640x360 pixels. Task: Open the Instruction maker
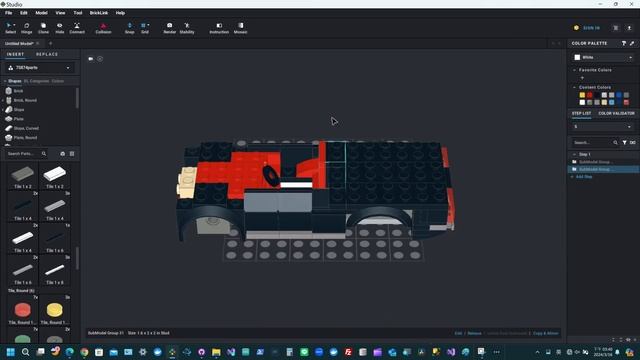[219, 28]
